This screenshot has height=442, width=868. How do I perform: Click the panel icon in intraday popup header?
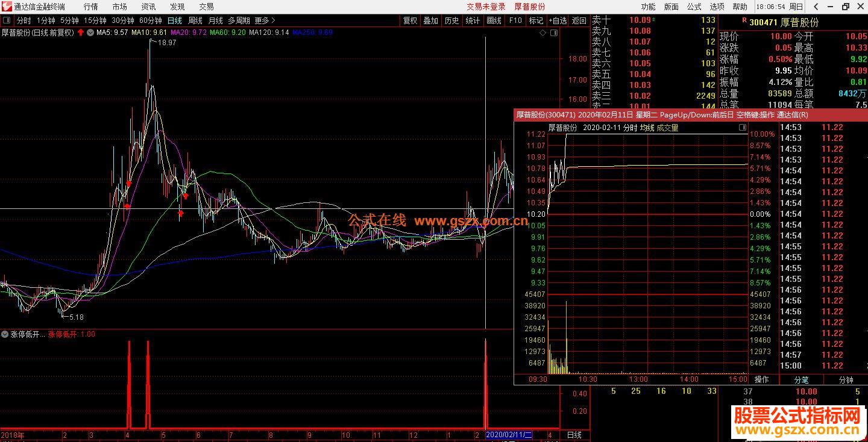(743, 128)
